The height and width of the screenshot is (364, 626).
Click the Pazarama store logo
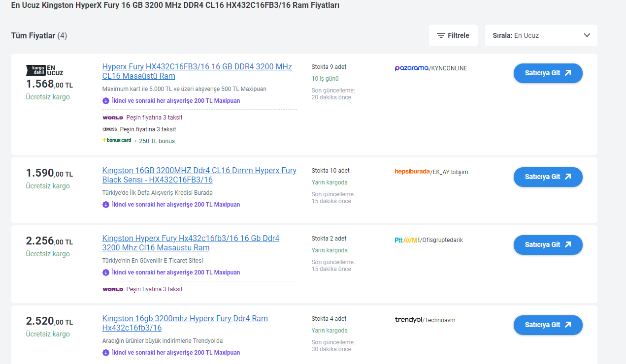(411, 68)
